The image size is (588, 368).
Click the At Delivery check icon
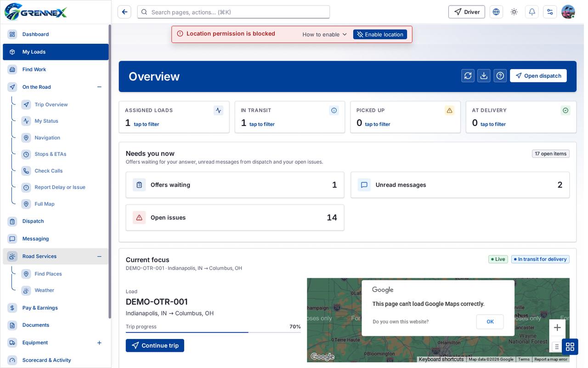click(565, 110)
